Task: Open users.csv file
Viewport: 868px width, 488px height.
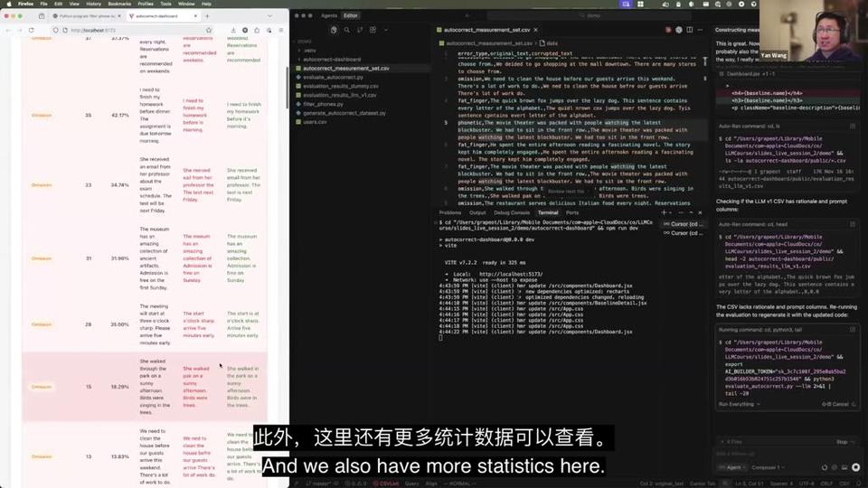Action: [315, 122]
